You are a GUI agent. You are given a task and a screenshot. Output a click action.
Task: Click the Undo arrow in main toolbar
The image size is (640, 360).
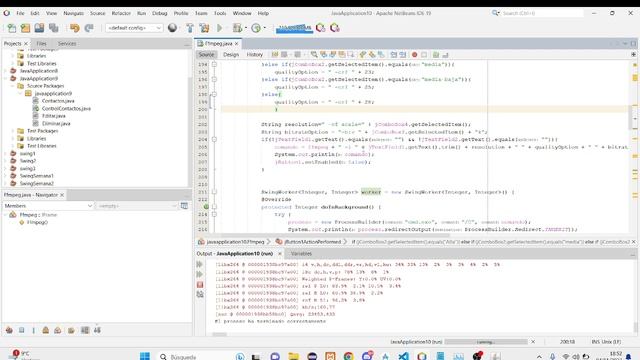[x=74, y=28]
